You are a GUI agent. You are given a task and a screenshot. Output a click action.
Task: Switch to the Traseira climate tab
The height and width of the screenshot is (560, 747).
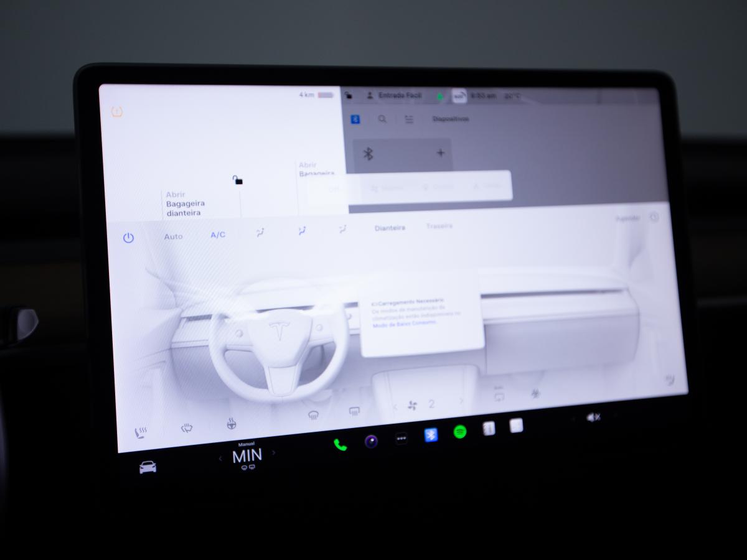(439, 226)
